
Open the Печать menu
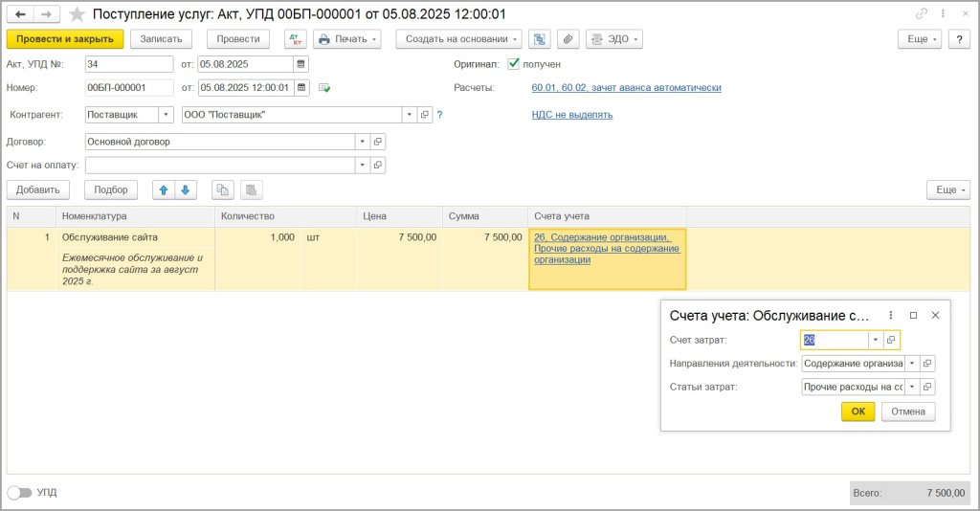pyautogui.click(x=346, y=39)
